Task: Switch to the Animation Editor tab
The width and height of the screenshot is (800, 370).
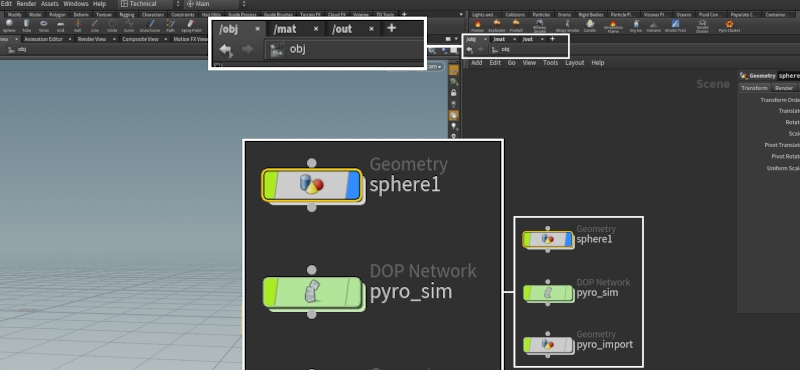Action: tap(43, 39)
